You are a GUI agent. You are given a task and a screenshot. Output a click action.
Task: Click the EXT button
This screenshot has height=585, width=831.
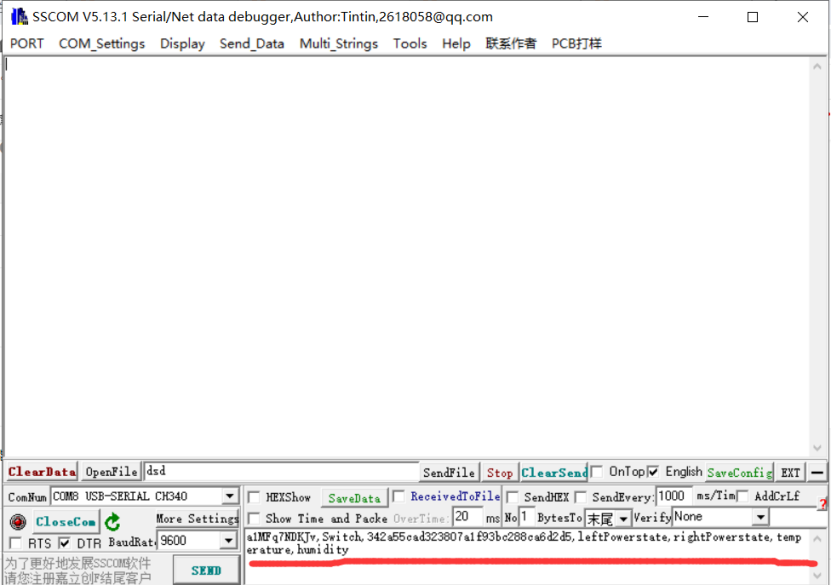[790, 472]
